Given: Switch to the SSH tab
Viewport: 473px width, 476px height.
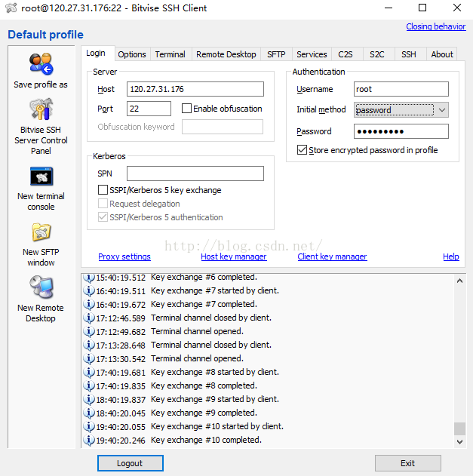Looking at the screenshot, I should click(409, 54).
